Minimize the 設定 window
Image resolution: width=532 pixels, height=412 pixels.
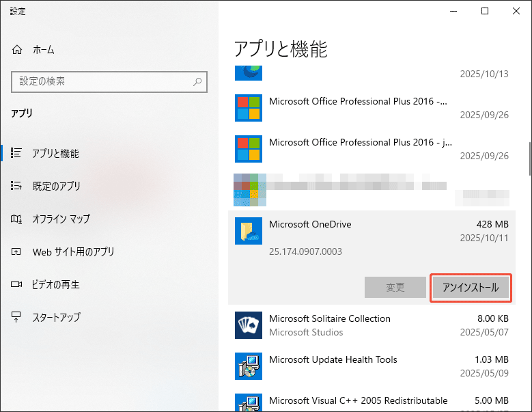coord(453,11)
